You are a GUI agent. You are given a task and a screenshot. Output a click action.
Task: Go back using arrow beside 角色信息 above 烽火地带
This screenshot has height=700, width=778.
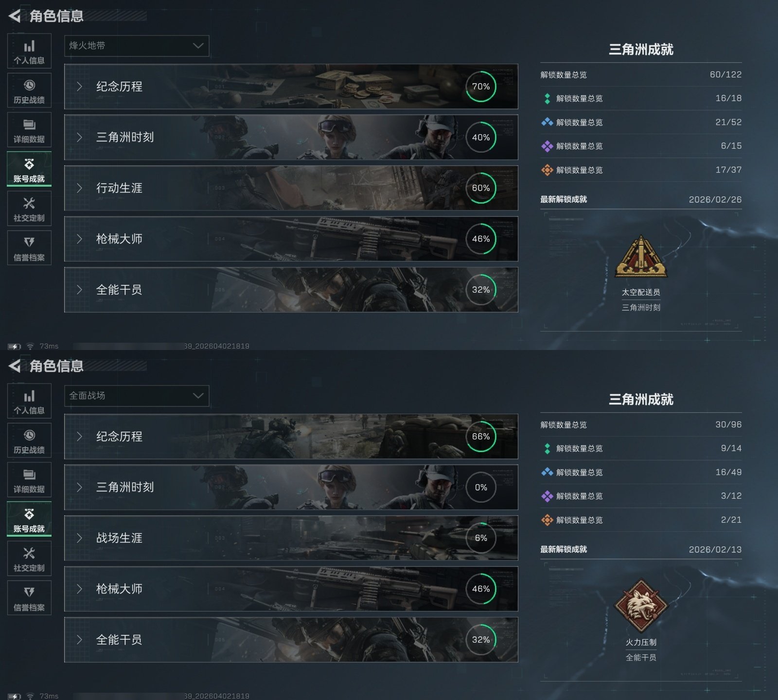[15, 16]
